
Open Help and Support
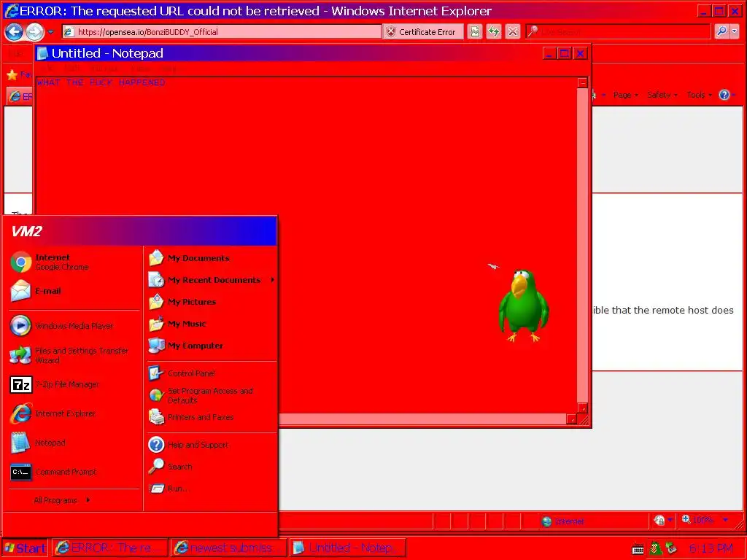211,445
